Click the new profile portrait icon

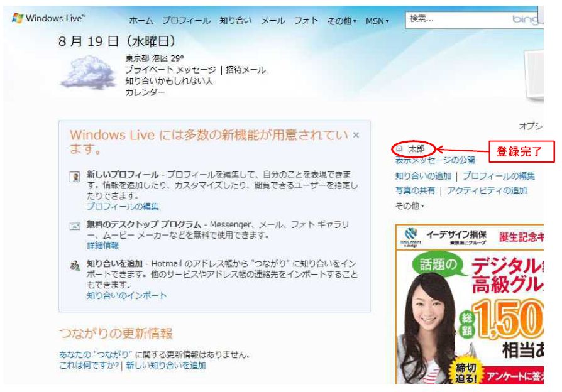75,177
